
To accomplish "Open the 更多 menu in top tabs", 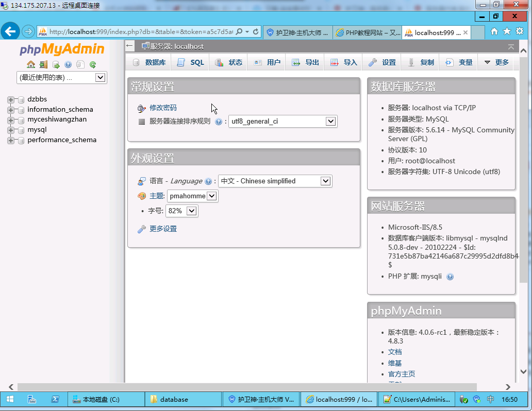I will pyautogui.click(x=497, y=62).
